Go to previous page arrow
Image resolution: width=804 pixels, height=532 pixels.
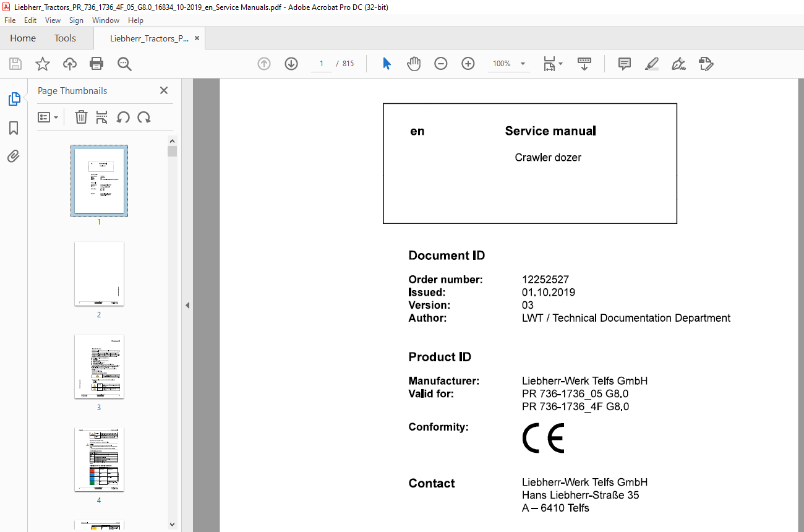point(264,64)
